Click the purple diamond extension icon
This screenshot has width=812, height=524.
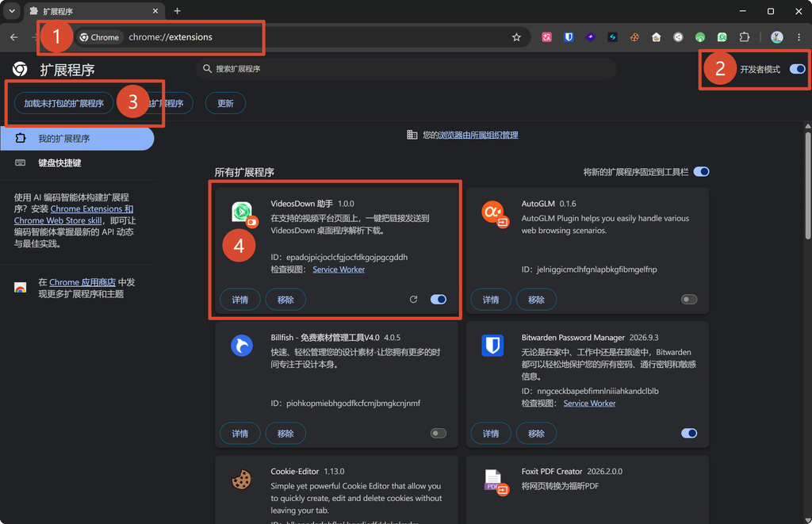click(590, 37)
